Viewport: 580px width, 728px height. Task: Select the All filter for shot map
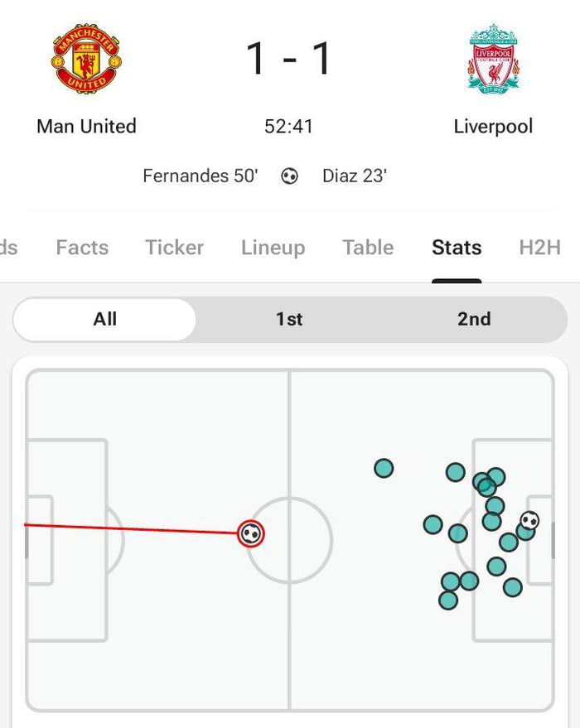(x=104, y=319)
